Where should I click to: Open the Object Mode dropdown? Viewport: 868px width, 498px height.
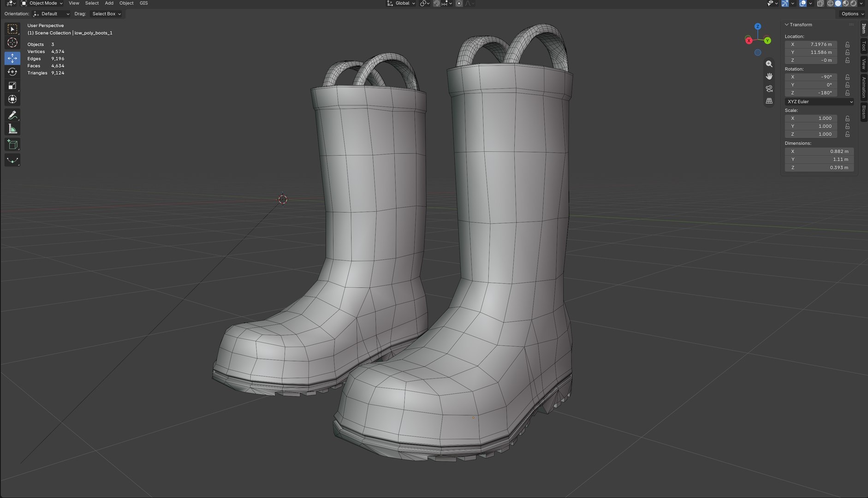pyautogui.click(x=42, y=3)
